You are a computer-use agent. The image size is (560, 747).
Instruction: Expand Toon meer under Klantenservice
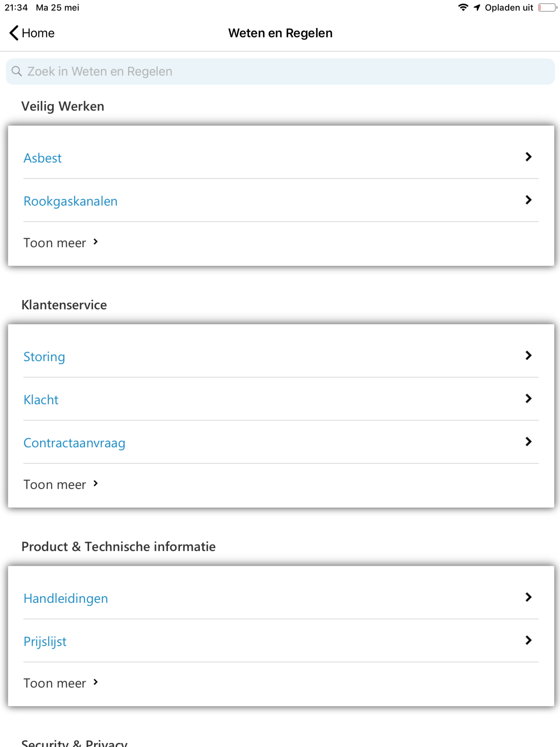pyautogui.click(x=61, y=485)
